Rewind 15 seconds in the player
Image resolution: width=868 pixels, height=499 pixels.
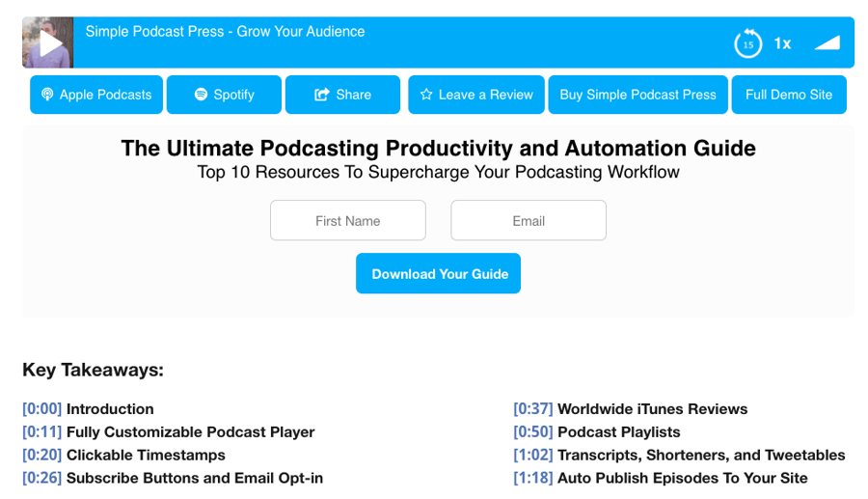tap(747, 43)
